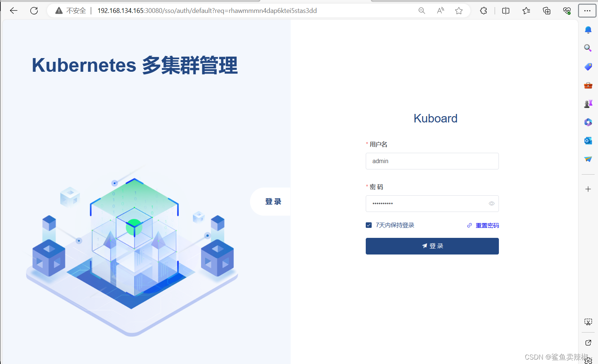This screenshot has height=364, width=598.
Task: Open the sidebar Microsoft 365 icon
Action: 588,122
